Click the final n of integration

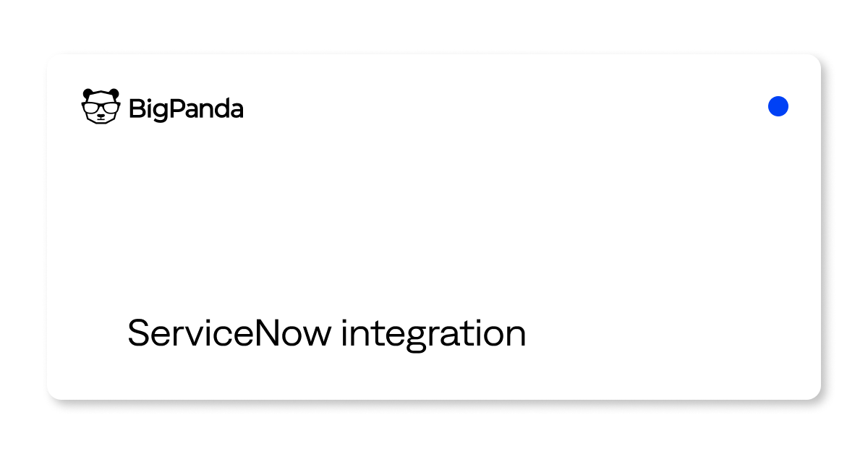point(516,337)
